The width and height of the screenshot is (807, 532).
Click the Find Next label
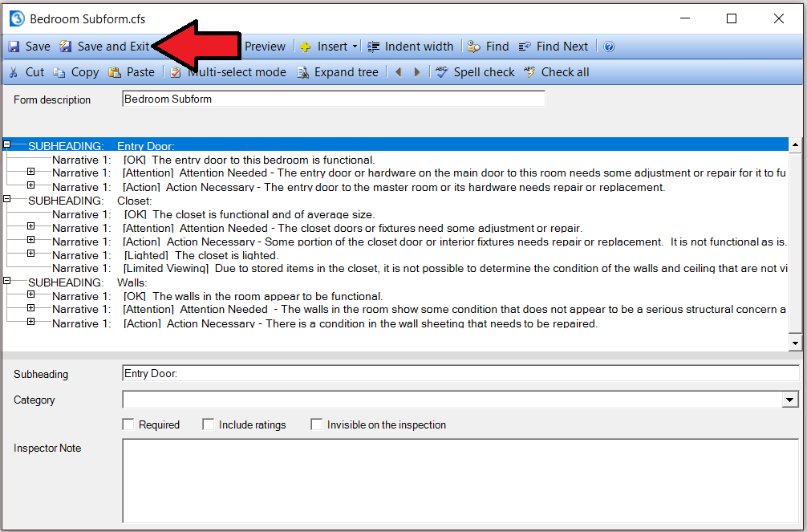(x=562, y=47)
